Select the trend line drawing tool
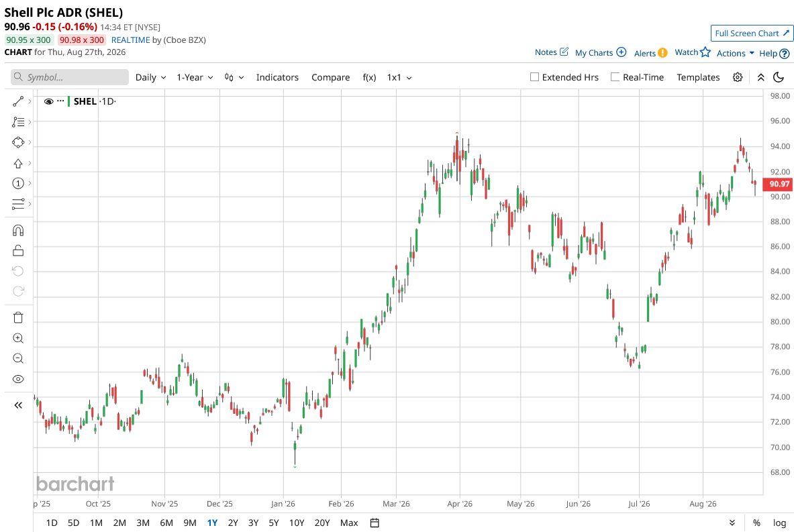794x532 pixels. click(18, 102)
